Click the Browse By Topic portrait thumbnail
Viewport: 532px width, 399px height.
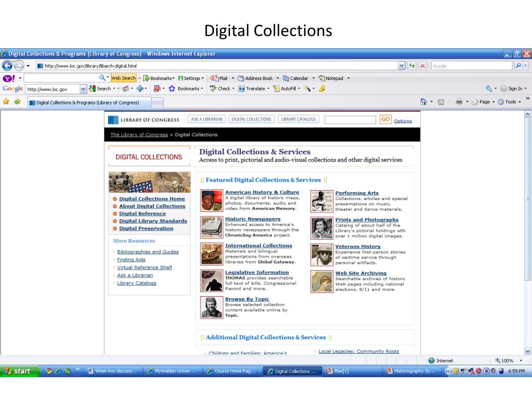coord(212,308)
